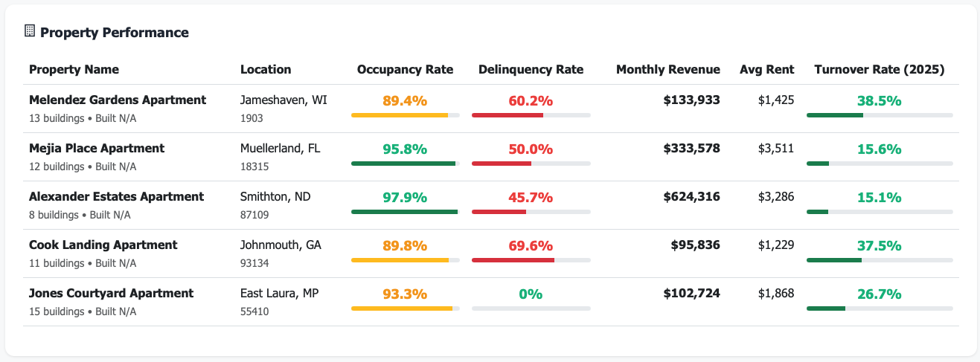
Task: Select Jones Courtyard Apartment name
Action: point(111,293)
